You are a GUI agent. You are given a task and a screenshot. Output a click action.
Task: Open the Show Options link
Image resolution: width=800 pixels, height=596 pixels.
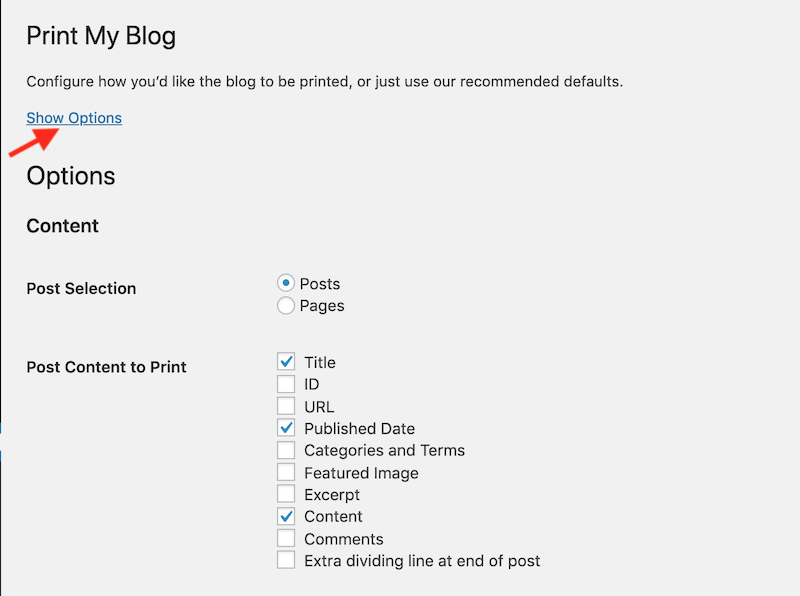(x=74, y=118)
